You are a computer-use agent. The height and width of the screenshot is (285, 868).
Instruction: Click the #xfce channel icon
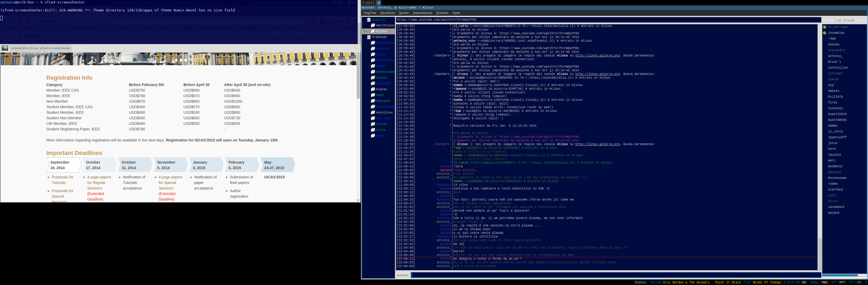pos(373,130)
